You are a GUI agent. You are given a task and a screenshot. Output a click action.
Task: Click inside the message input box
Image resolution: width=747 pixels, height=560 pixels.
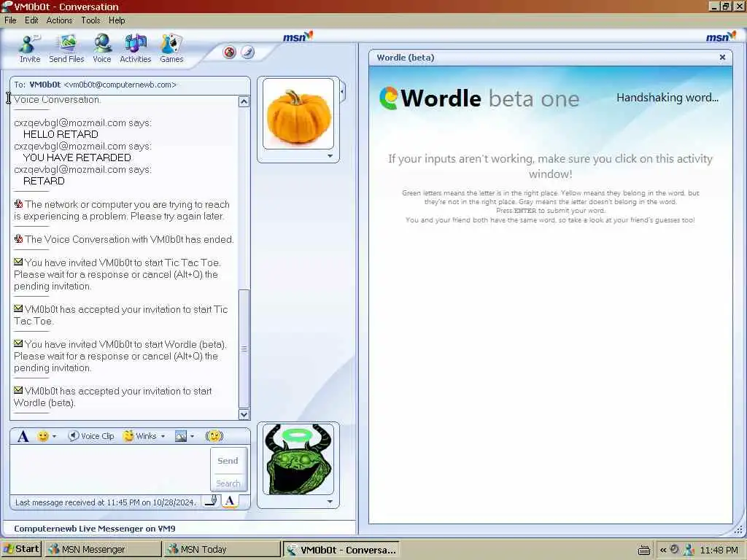click(x=111, y=469)
